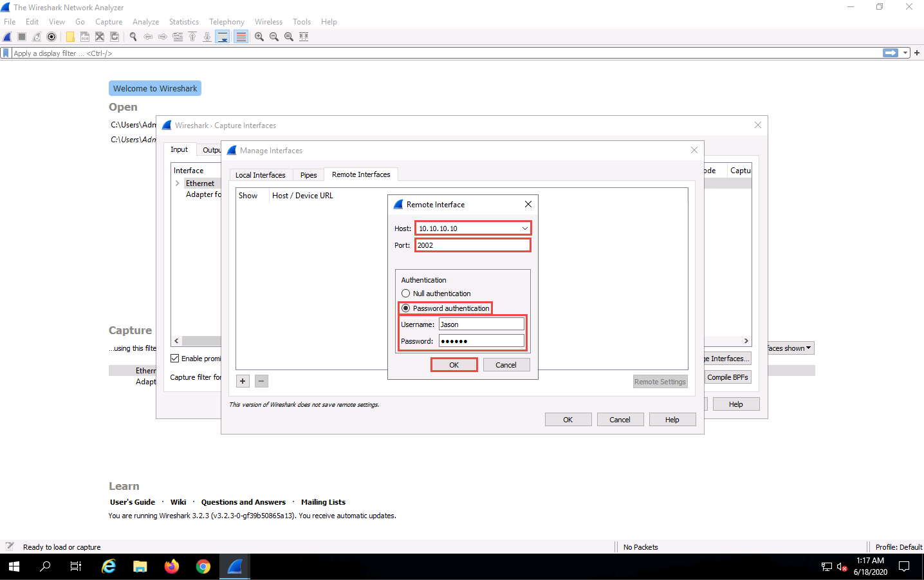The height and width of the screenshot is (580, 924).
Task: Click Password input field
Action: [482, 341]
